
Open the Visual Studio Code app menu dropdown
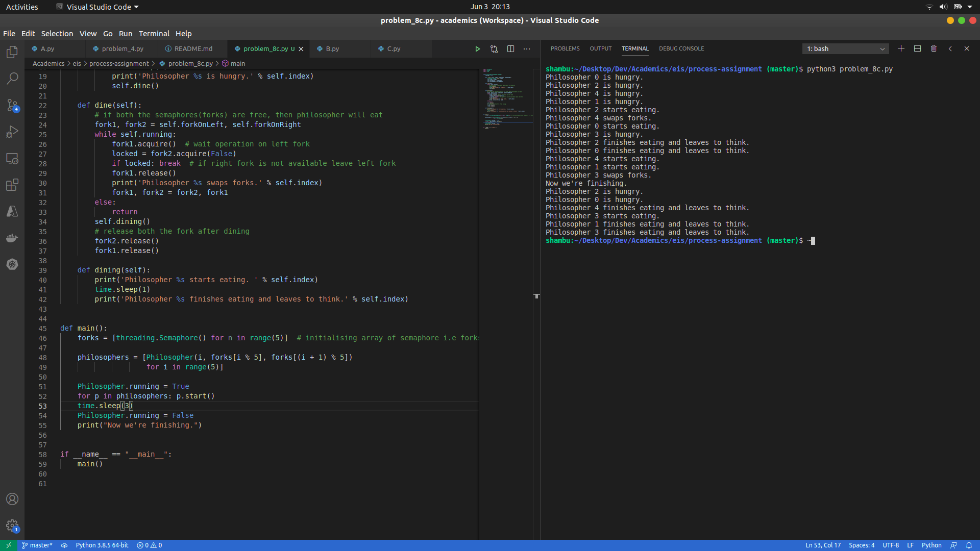(x=97, y=7)
